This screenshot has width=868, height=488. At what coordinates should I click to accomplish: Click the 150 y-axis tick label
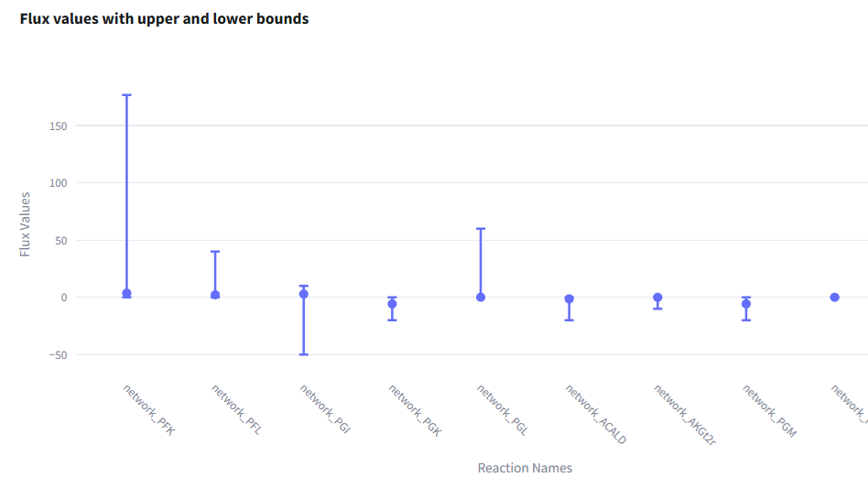[59, 125]
